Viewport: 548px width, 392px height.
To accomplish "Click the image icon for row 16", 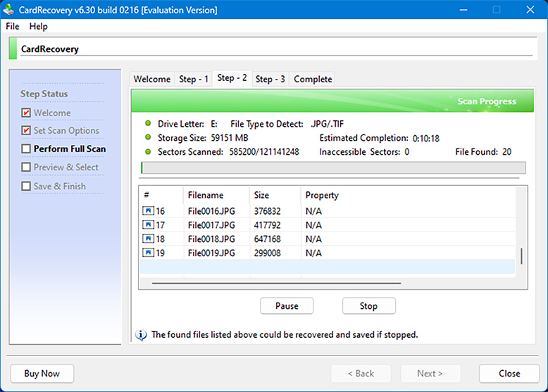I will coord(148,211).
